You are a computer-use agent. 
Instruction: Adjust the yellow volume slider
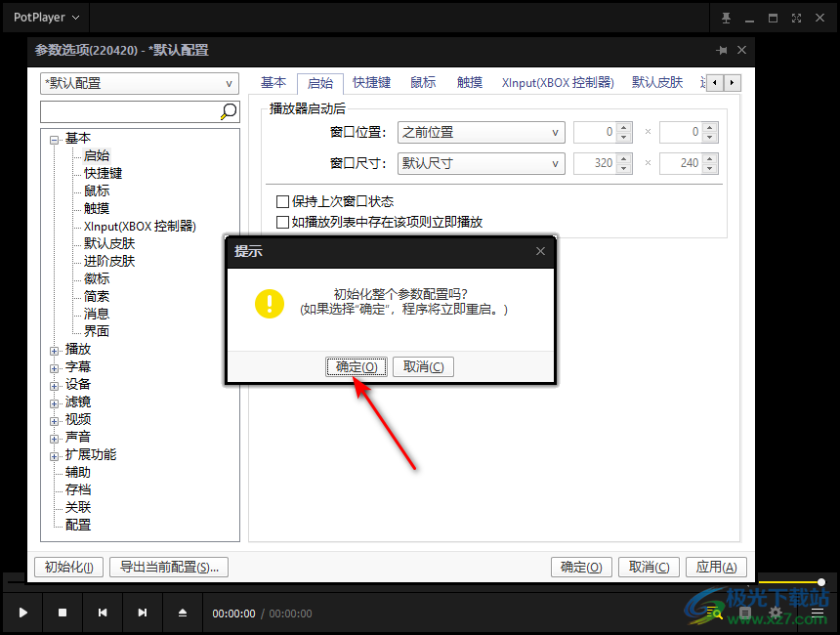[820, 582]
